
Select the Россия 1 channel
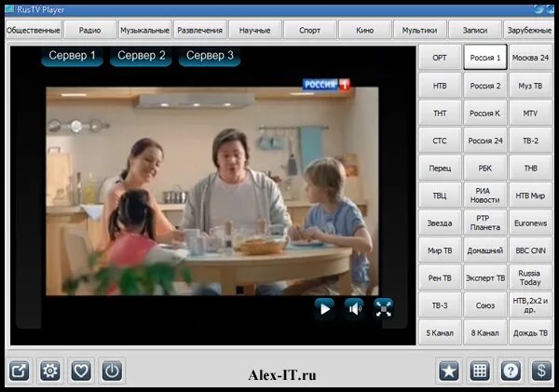[485, 58]
